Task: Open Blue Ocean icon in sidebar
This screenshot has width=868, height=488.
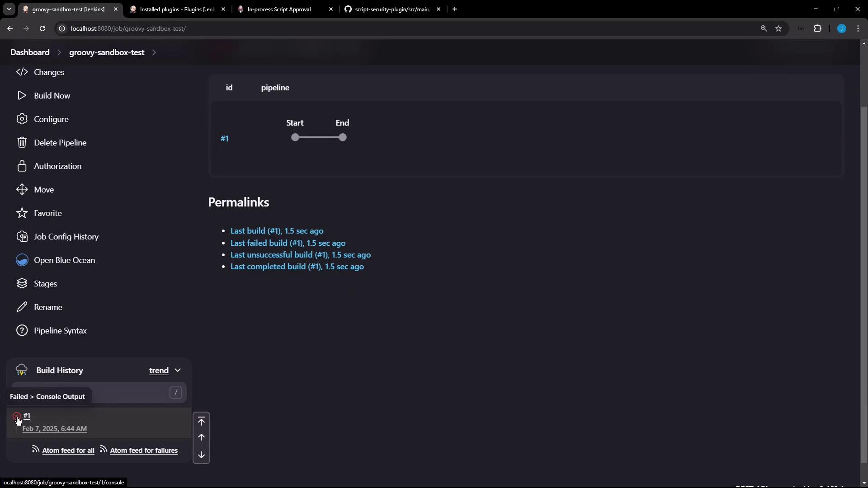Action: click(x=22, y=260)
